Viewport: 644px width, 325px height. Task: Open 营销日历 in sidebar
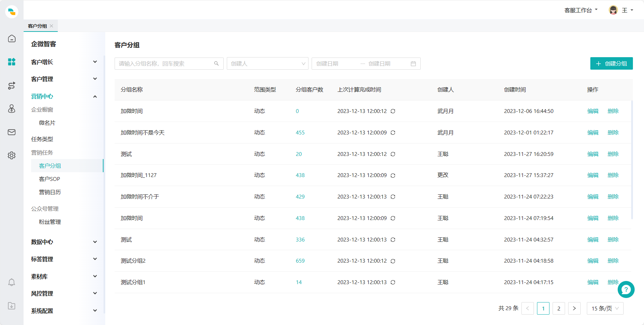pyautogui.click(x=50, y=192)
